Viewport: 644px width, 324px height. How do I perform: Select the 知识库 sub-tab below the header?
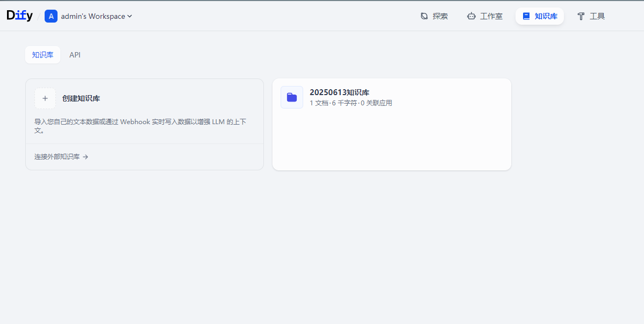(x=42, y=55)
